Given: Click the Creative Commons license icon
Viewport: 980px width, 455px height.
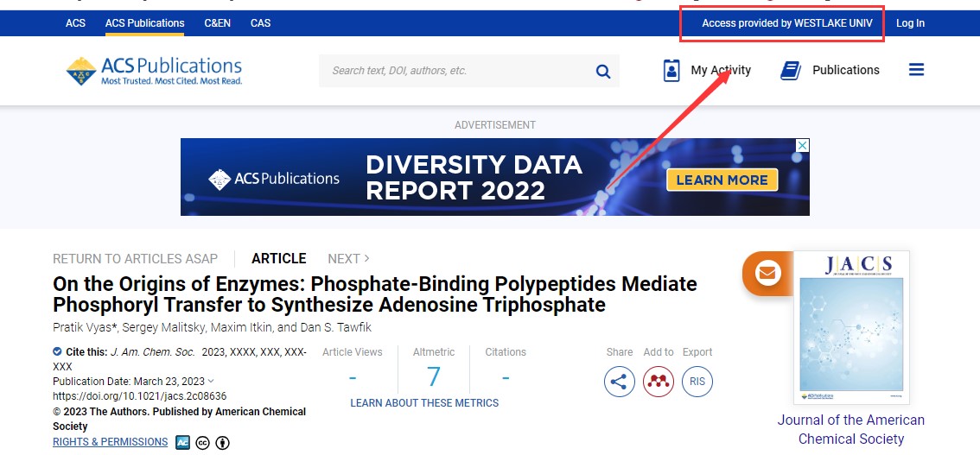Looking at the screenshot, I should (x=203, y=443).
